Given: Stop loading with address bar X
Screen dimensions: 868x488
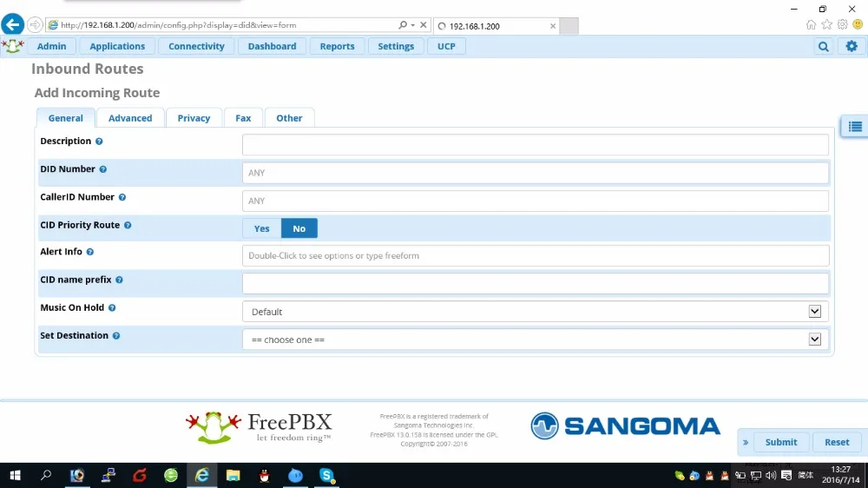Looking at the screenshot, I should (x=424, y=25).
